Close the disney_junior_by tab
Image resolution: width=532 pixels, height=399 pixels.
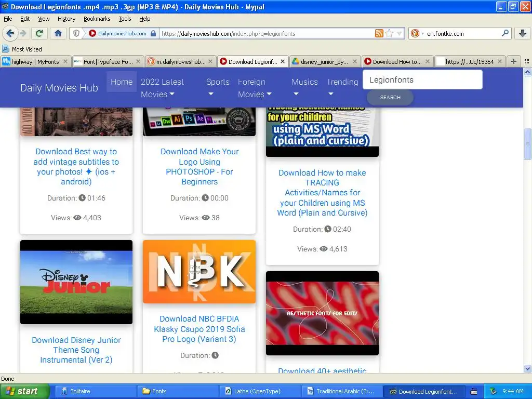(355, 61)
